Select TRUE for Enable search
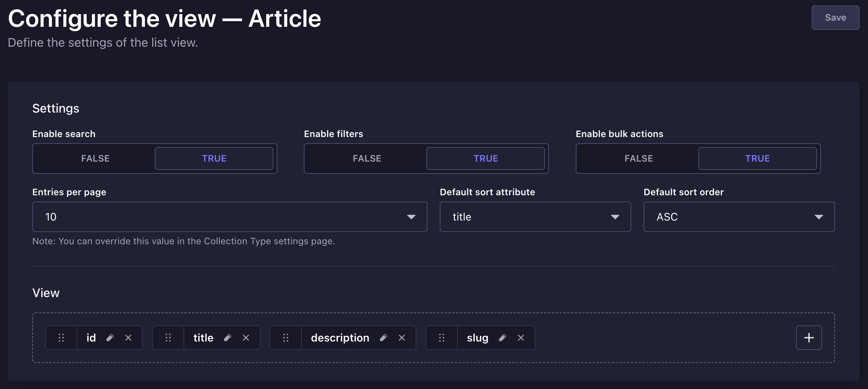 tap(214, 158)
